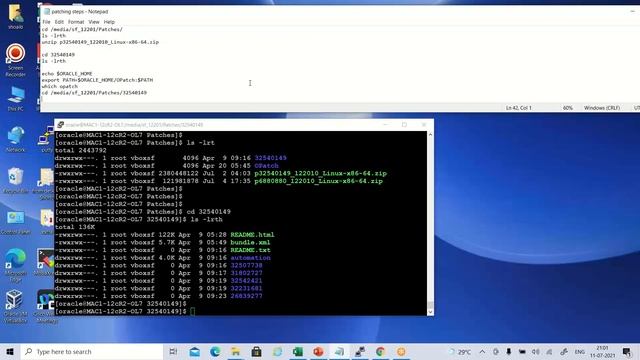This screenshot has width=640, height=360.
Task: Launch Microsoft Edge from the desktop shortcut
Action: click(x=16, y=264)
